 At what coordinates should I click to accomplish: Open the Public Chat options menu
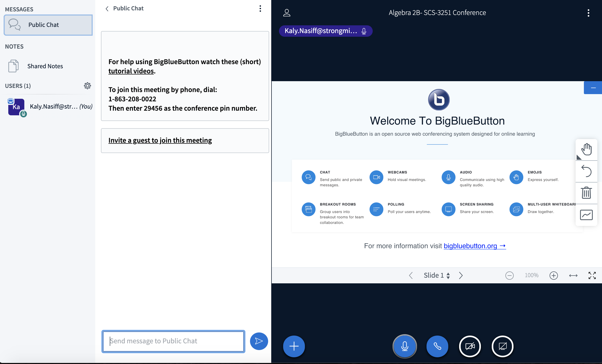(x=260, y=9)
